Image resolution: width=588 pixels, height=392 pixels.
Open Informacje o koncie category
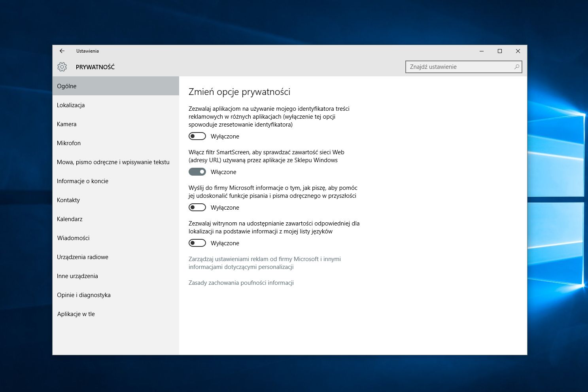tap(116, 181)
